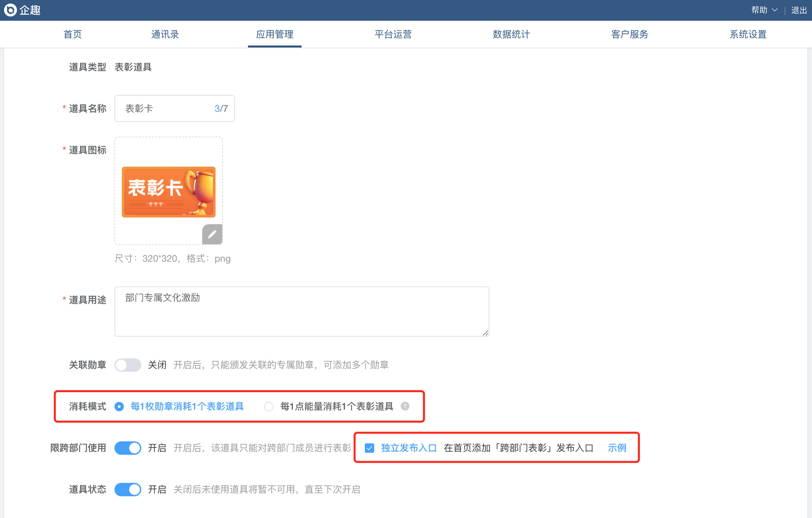Open the 首页 tab
Viewport: 812px width, 518px height.
pos(73,34)
